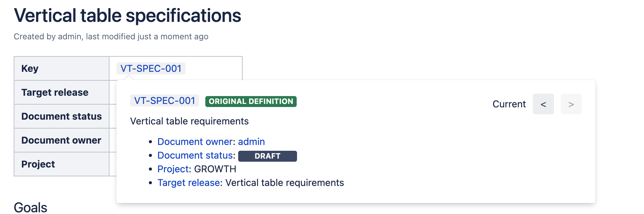The image size is (644, 214).
Task: Open the admin user link in popup
Action: (251, 142)
